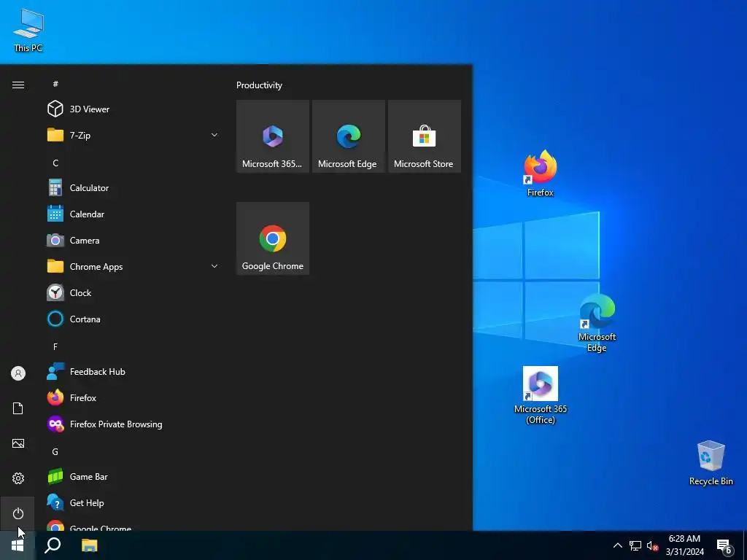Expand the Start menu hamburger button
The width and height of the screenshot is (747, 560).
pos(18,85)
